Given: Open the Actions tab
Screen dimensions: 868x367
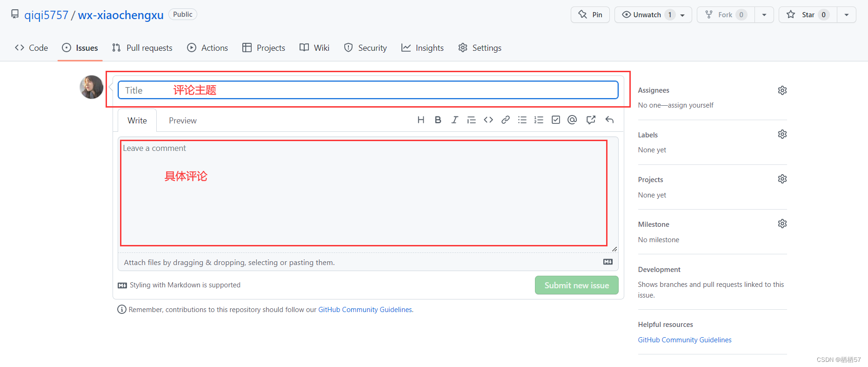Looking at the screenshot, I should tap(207, 48).
